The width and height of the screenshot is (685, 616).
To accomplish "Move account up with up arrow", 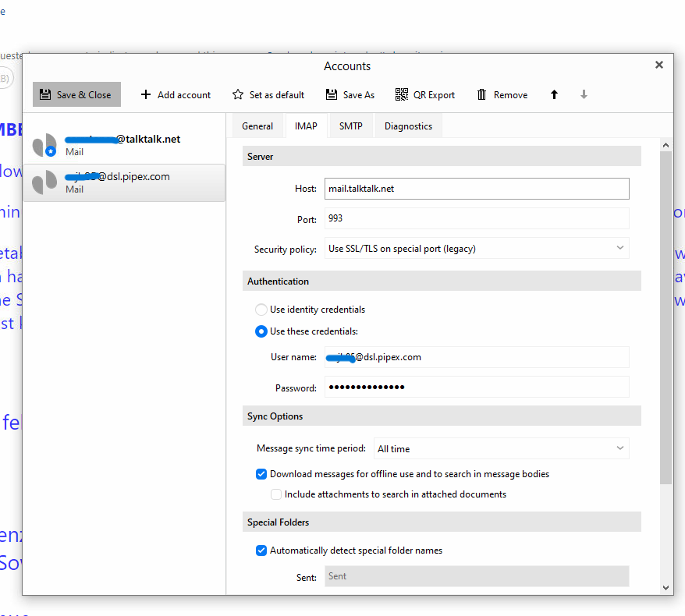I will pyautogui.click(x=555, y=95).
